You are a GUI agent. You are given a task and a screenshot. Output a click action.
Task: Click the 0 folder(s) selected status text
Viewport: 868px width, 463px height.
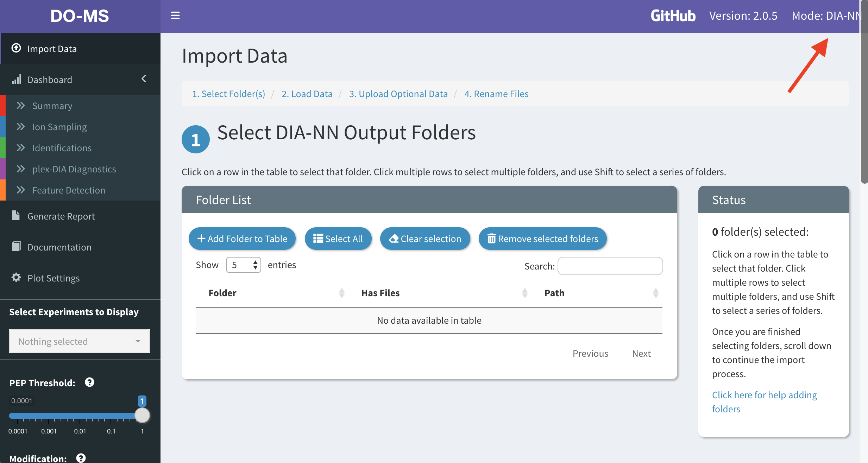tap(760, 231)
